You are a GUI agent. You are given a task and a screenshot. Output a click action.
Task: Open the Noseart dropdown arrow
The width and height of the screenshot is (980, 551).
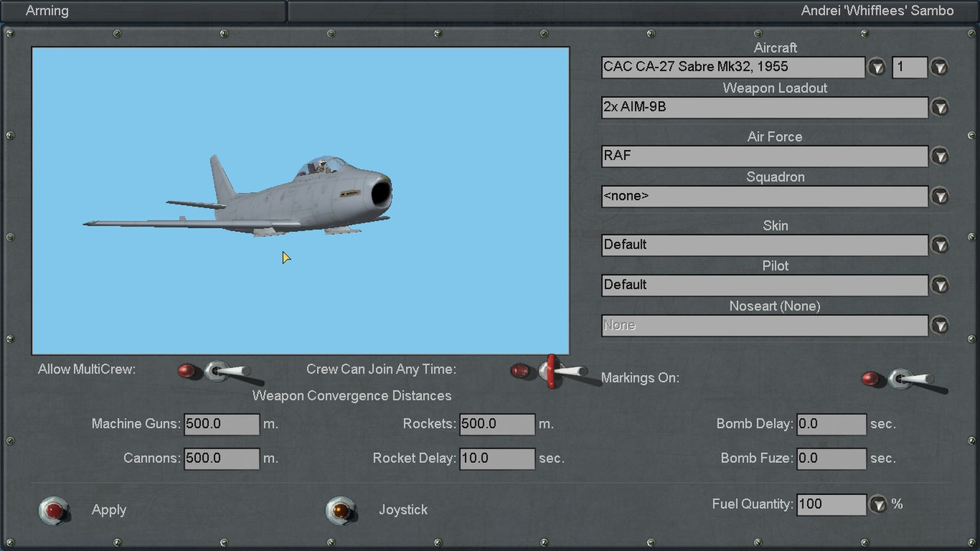(x=939, y=325)
